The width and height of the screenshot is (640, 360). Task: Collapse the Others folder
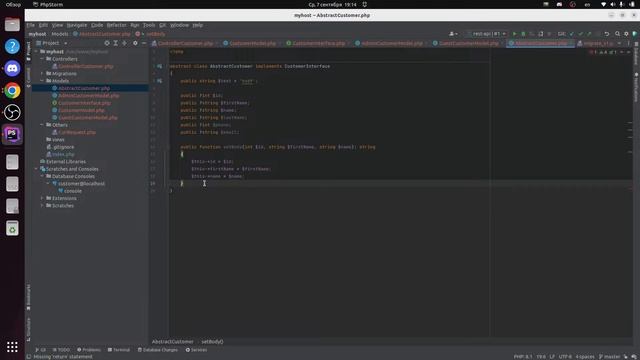42,125
